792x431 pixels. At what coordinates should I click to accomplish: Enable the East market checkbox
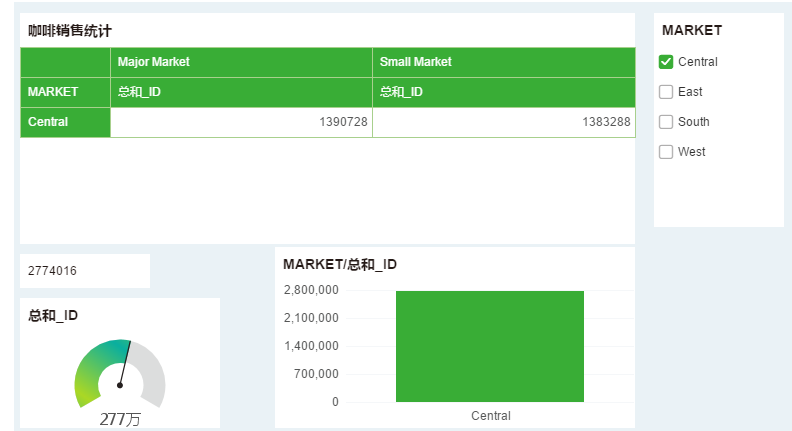click(666, 91)
